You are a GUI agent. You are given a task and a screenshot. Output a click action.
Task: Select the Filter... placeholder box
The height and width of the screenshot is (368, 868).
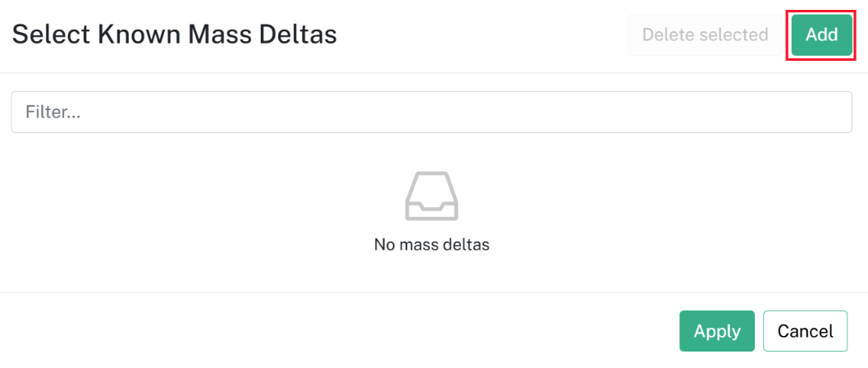click(432, 112)
